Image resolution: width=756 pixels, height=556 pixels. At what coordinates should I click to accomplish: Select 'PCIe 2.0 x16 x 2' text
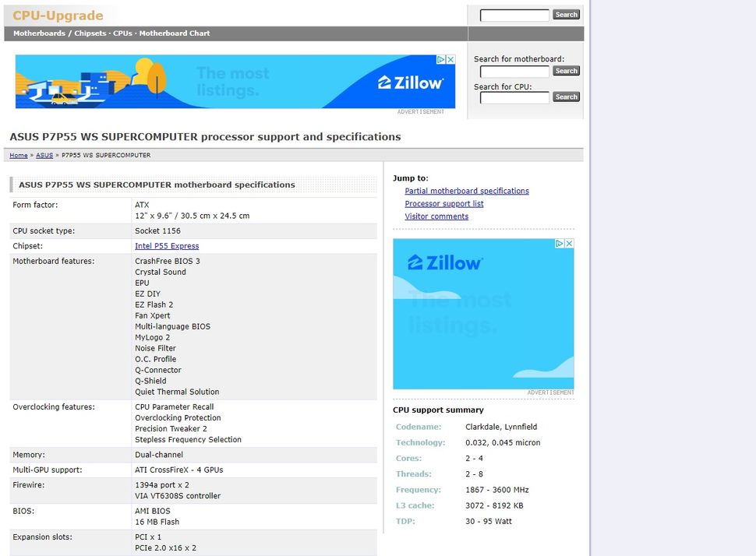(165, 547)
